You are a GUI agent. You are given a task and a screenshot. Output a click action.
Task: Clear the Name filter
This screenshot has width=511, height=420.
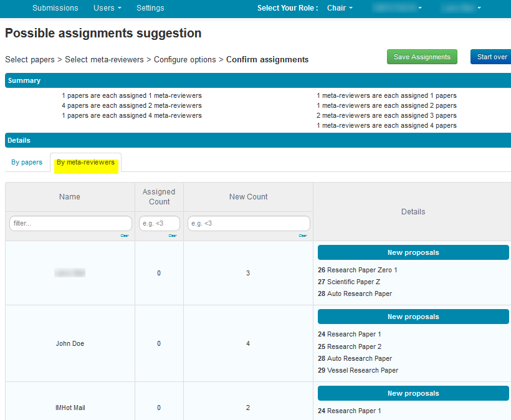[125, 236]
